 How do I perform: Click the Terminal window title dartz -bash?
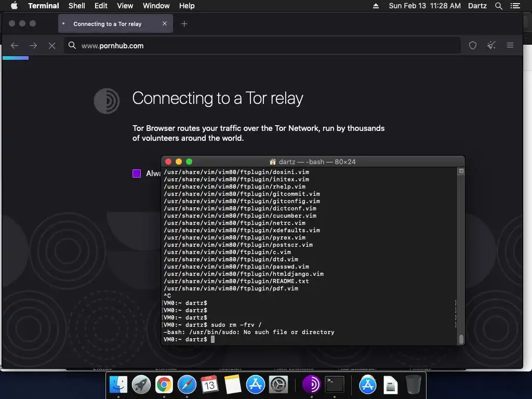(317, 162)
